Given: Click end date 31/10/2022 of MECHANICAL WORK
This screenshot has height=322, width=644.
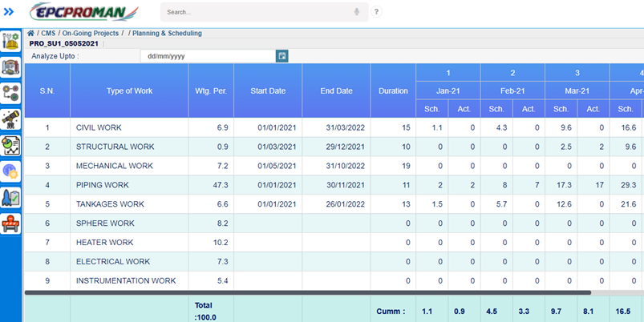Looking at the screenshot, I should 346,166.
